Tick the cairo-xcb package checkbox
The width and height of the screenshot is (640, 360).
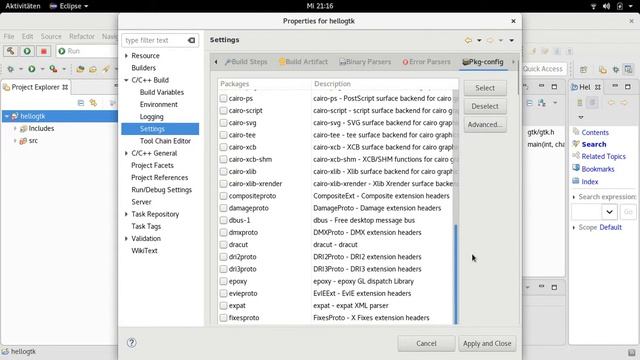click(223, 147)
